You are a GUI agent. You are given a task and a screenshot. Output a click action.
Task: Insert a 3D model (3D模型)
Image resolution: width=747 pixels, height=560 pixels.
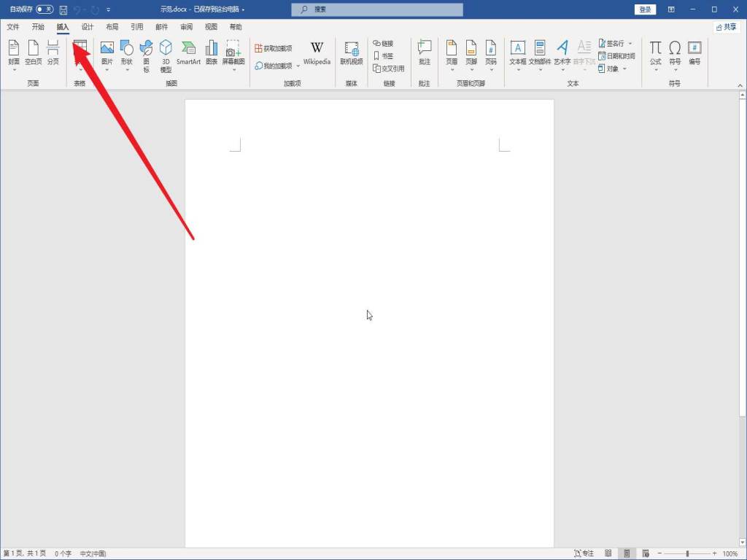[x=166, y=55]
